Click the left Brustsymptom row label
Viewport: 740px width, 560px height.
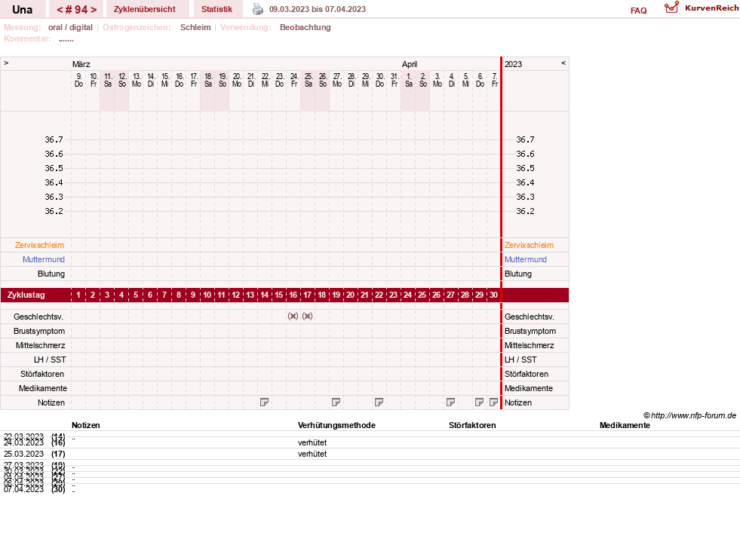point(39,331)
